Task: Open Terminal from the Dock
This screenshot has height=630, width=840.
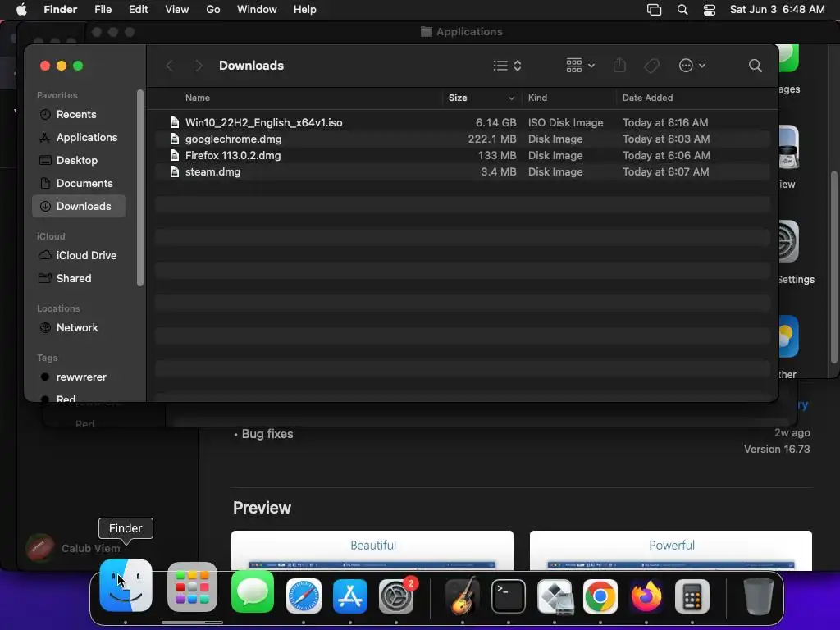Action: tap(509, 596)
